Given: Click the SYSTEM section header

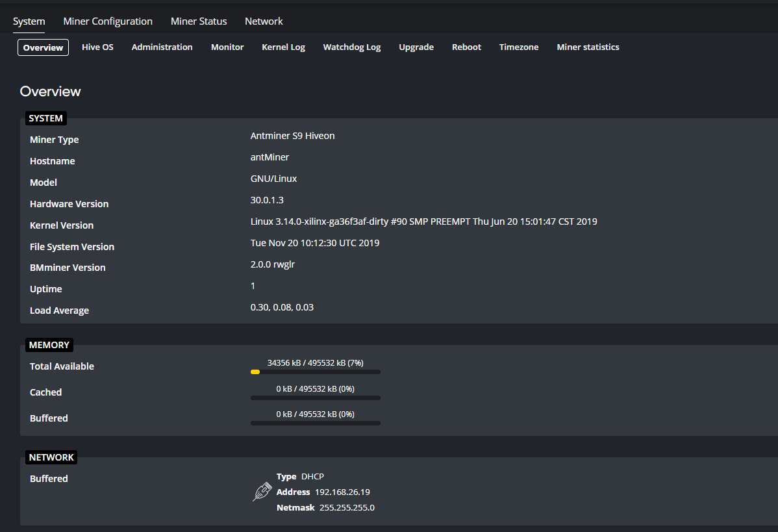Looking at the screenshot, I should pyautogui.click(x=45, y=118).
